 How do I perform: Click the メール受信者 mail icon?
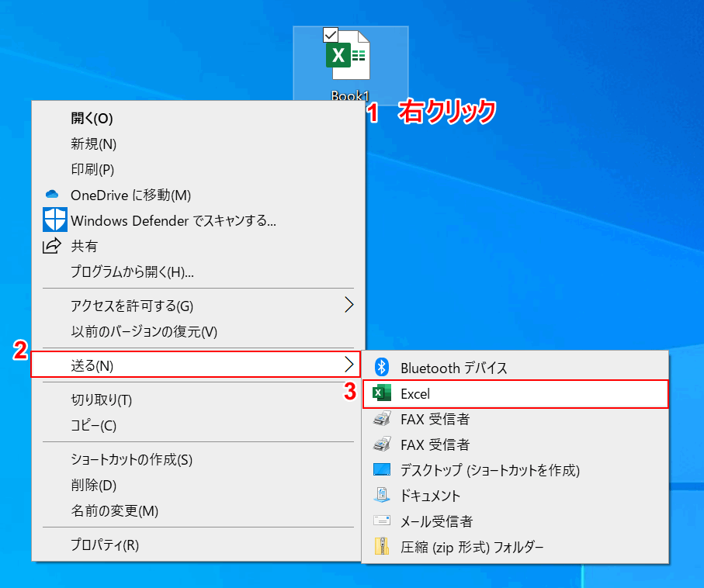381,521
